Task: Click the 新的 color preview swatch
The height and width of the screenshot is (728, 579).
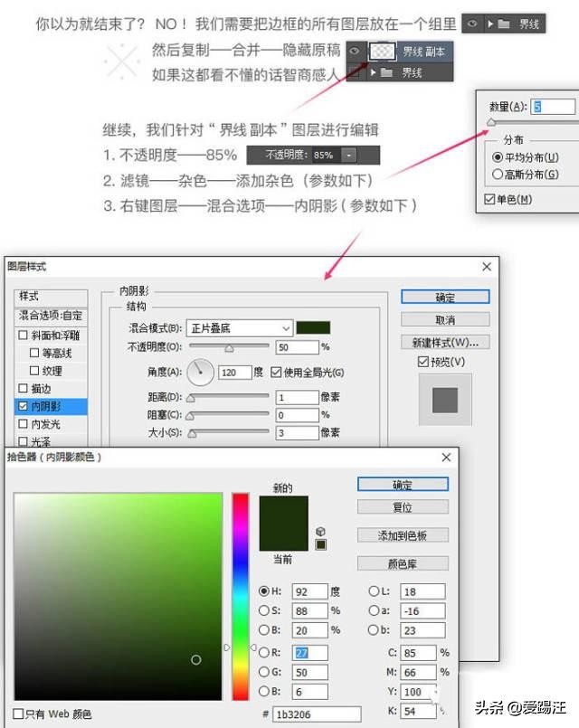Action: coord(283,509)
